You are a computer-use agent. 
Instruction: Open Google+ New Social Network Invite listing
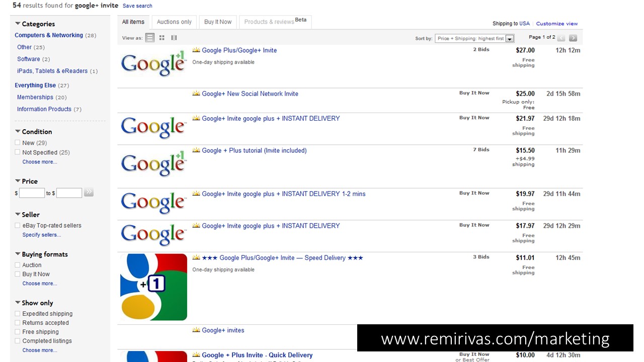click(x=250, y=94)
